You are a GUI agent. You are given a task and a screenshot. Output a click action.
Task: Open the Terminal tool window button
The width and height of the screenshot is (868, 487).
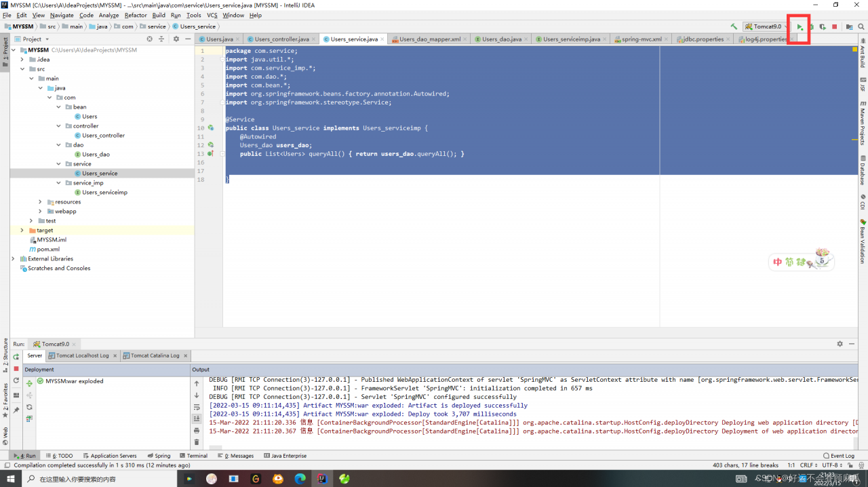point(194,456)
